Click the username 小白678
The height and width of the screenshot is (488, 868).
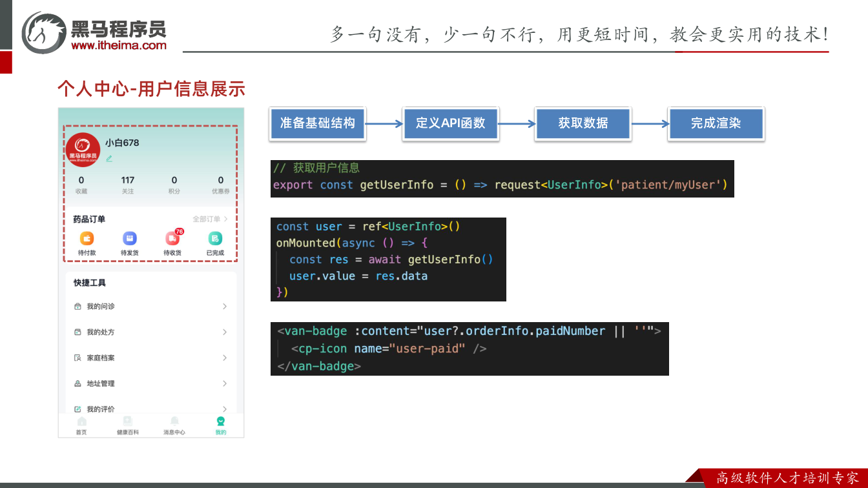click(x=122, y=143)
